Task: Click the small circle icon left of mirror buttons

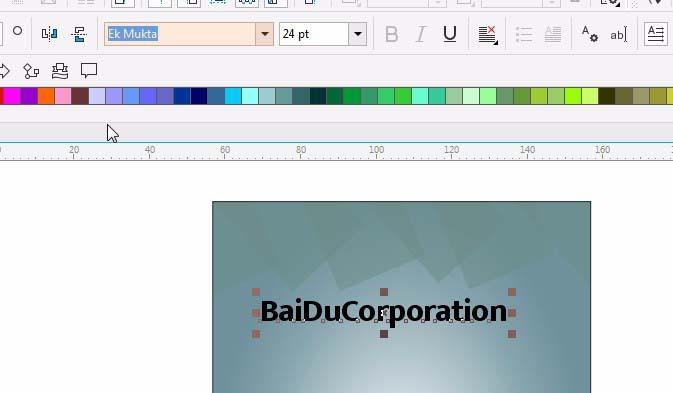Action: [x=17, y=31]
